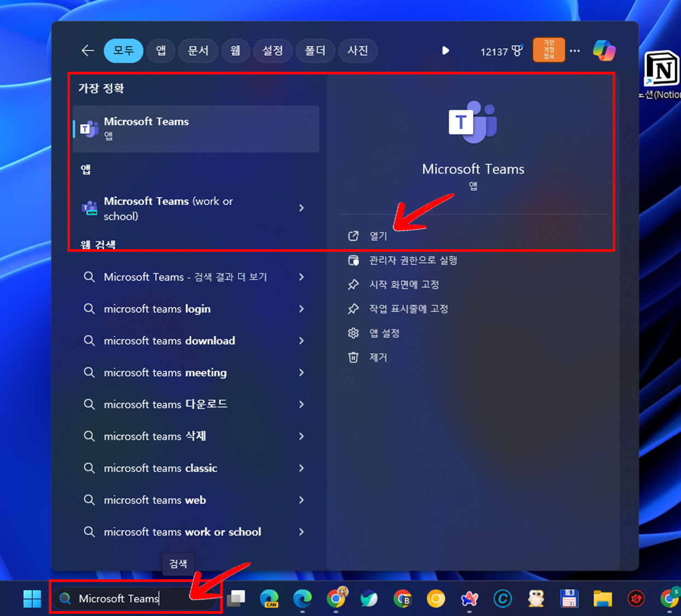Switch to the 설정 filter tab
The image size is (681, 616).
[273, 50]
